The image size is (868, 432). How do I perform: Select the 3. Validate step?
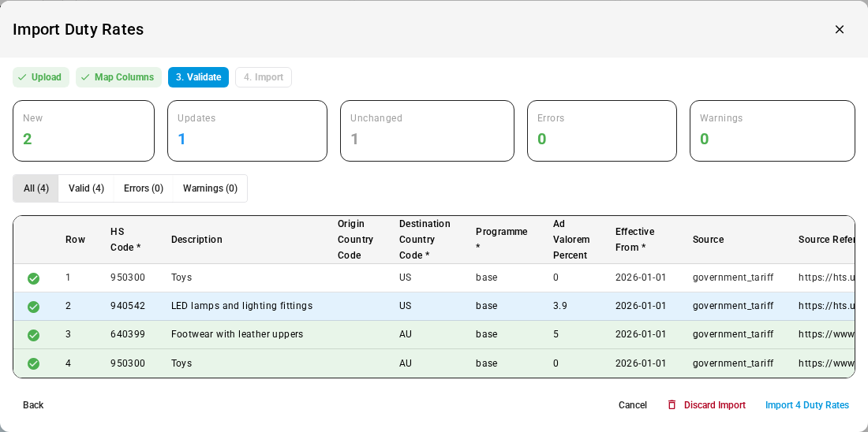[x=198, y=77]
